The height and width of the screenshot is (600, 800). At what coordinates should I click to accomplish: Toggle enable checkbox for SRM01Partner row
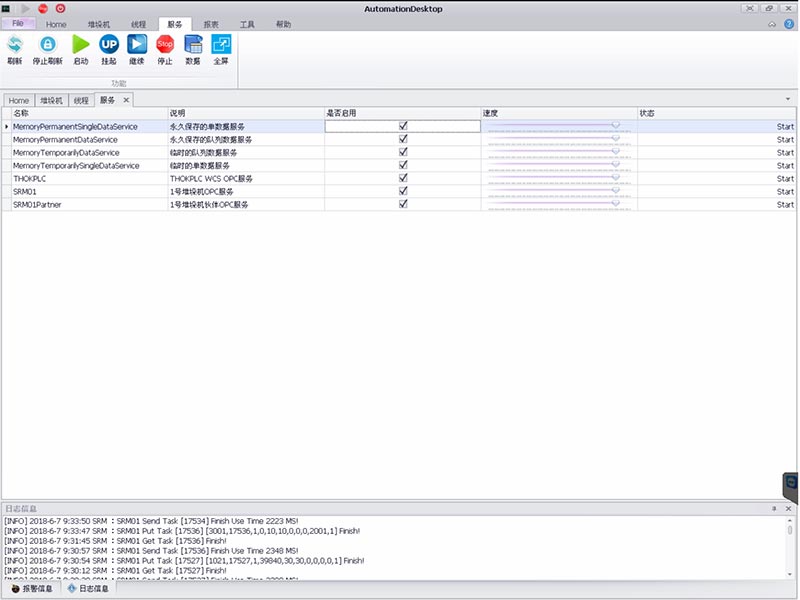(x=403, y=204)
